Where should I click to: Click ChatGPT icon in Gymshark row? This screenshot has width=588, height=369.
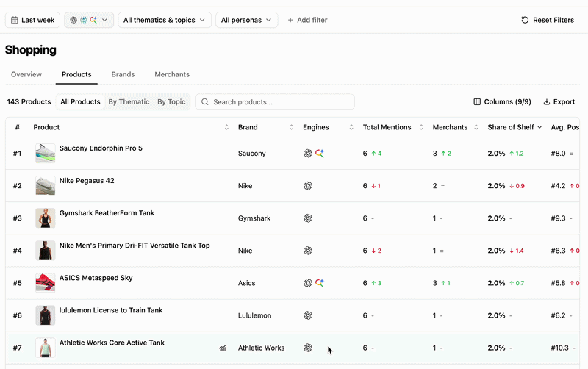click(308, 218)
